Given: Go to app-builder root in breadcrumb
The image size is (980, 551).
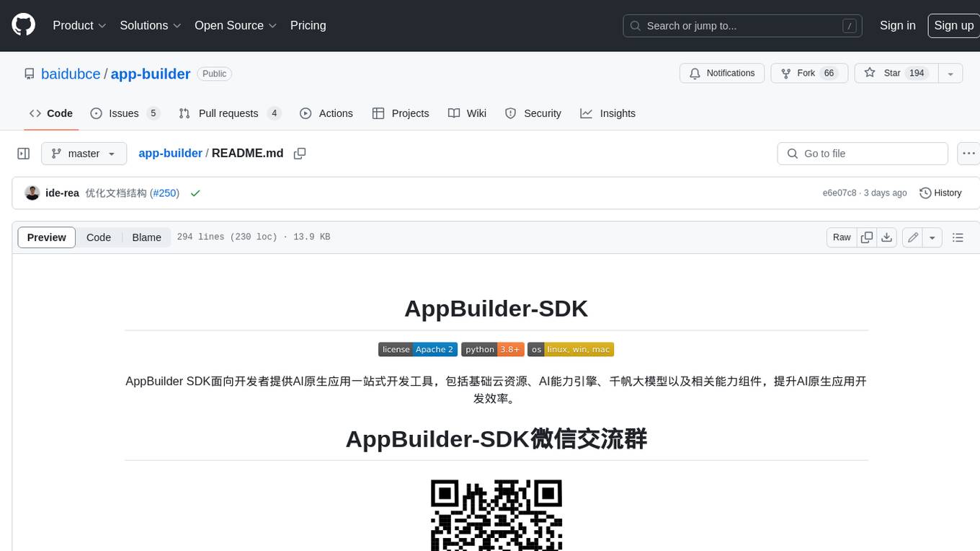Looking at the screenshot, I should coord(170,154).
